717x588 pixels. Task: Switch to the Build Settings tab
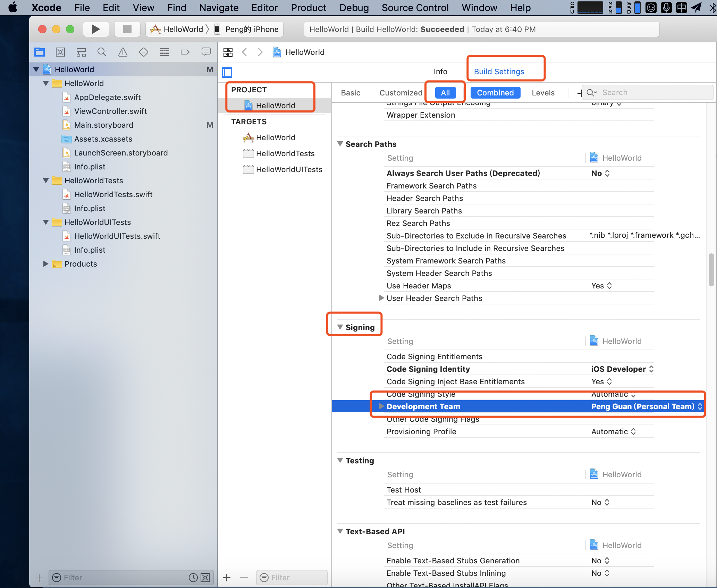point(499,72)
